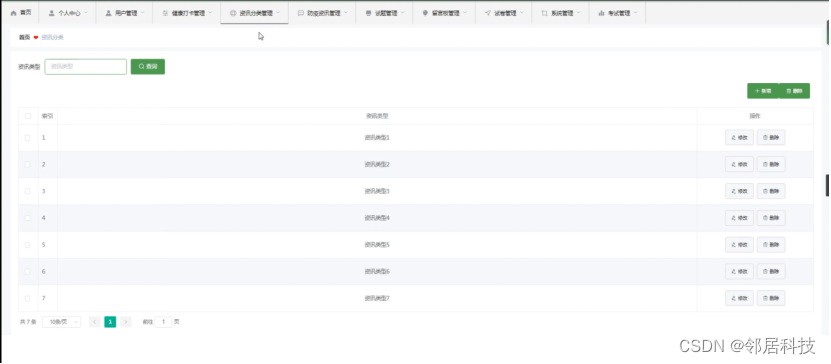
Task: Click 修改 button for row 资讯类型4
Action: 739,218
